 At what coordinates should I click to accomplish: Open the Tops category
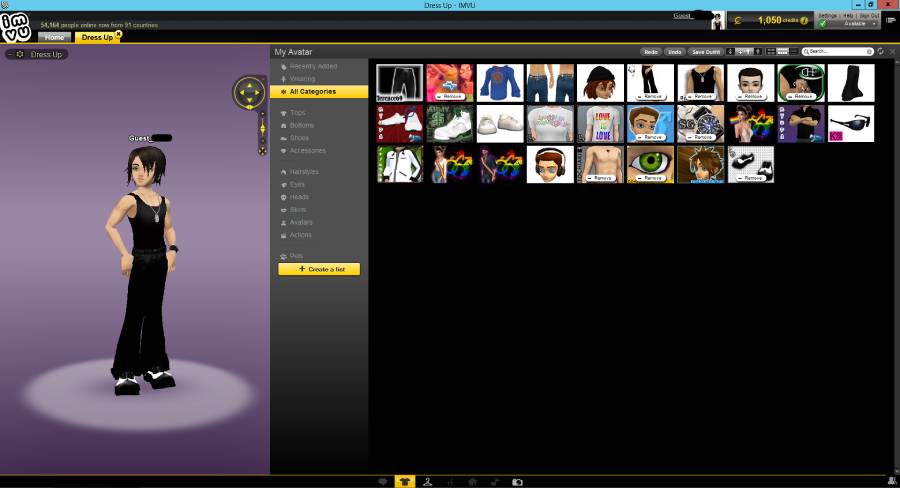(x=297, y=113)
